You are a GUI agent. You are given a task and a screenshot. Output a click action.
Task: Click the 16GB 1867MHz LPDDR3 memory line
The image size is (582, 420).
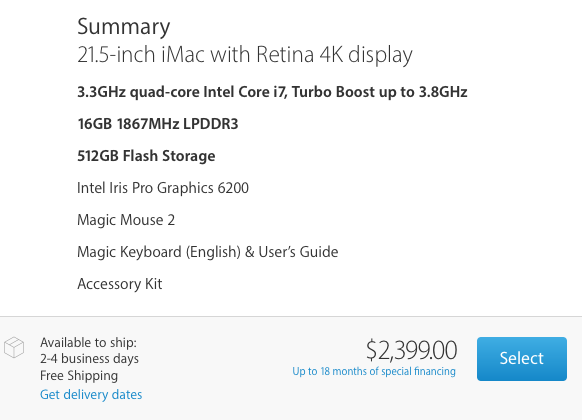[x=158, y=124]
